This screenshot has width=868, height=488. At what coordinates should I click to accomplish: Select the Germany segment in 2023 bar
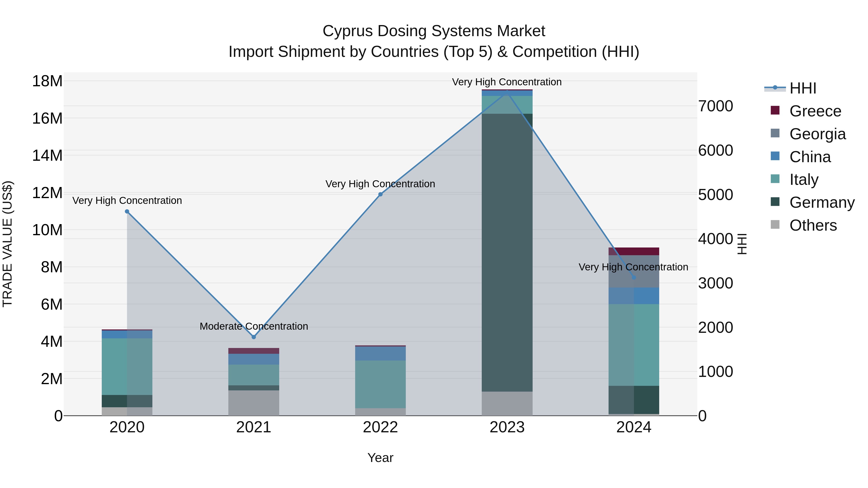[x=507, y=253]
